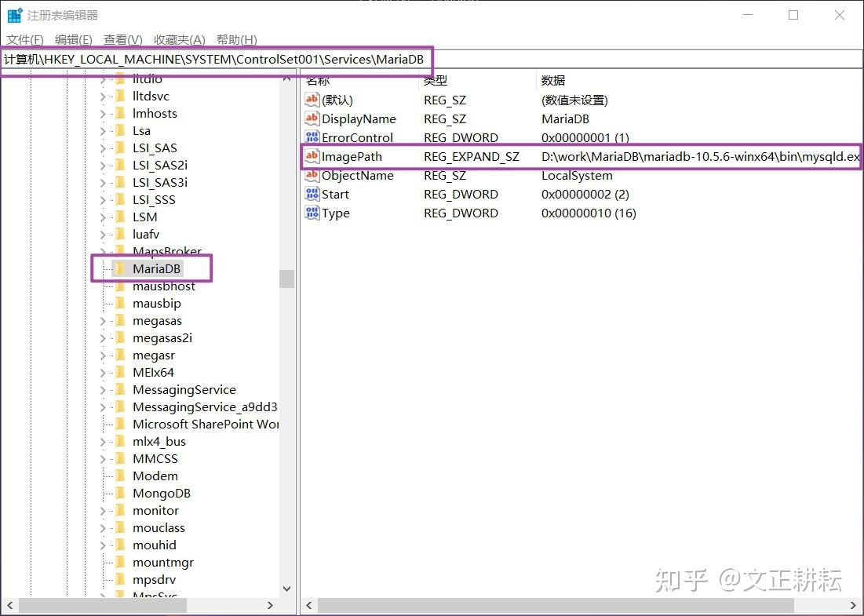Click the string icon beside DisplayName

tap(312, 118)
